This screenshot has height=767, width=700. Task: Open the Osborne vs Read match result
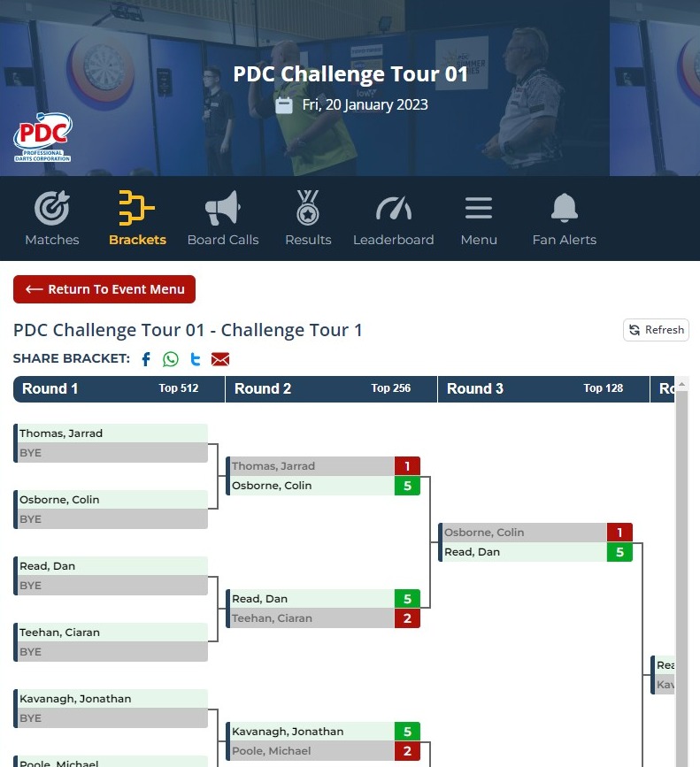[531, 541]
